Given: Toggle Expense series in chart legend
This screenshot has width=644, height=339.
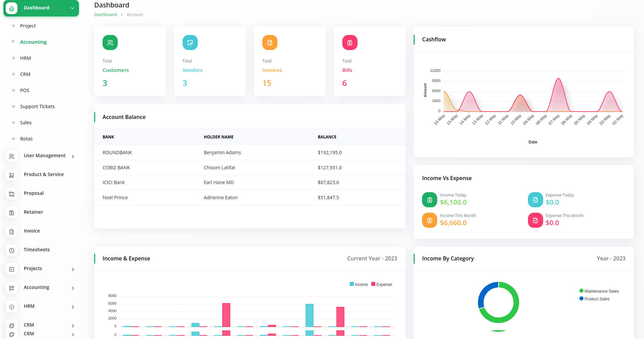Looking at the screenshot, I should [381, 284].
